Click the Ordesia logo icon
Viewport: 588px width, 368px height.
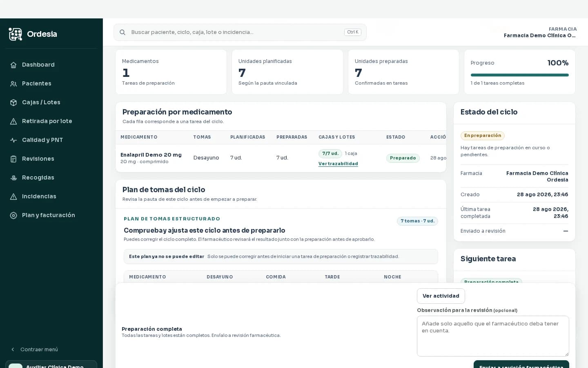[x=16, y=34]
